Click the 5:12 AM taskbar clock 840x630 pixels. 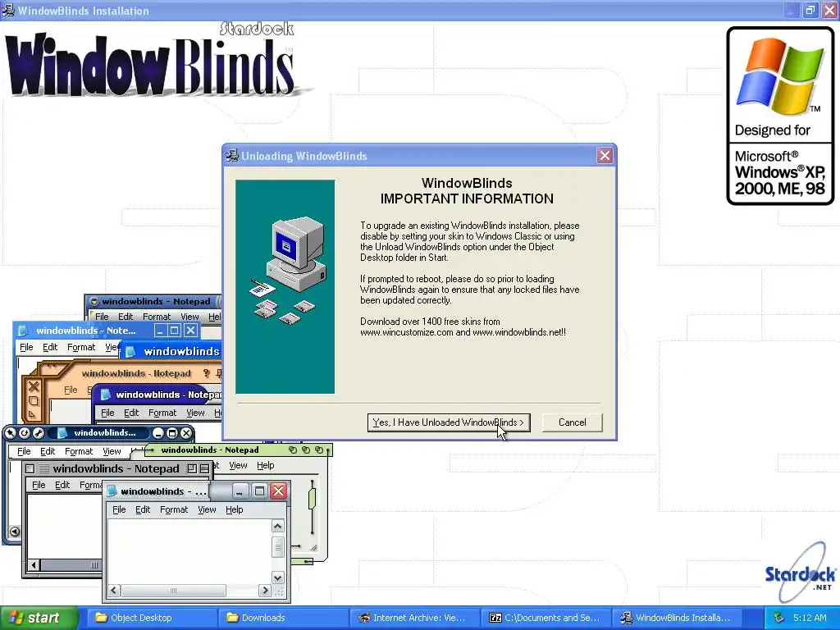(810, 618)
